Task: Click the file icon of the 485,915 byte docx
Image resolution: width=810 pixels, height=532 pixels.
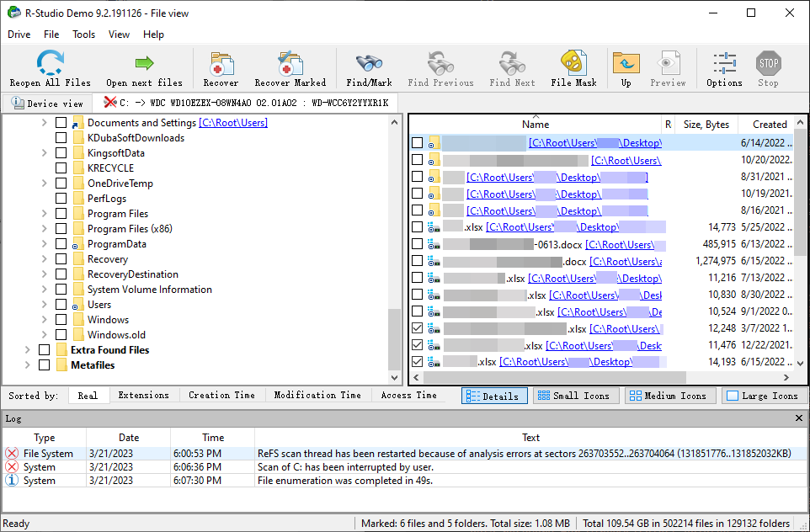Action: tap(434, 244)
